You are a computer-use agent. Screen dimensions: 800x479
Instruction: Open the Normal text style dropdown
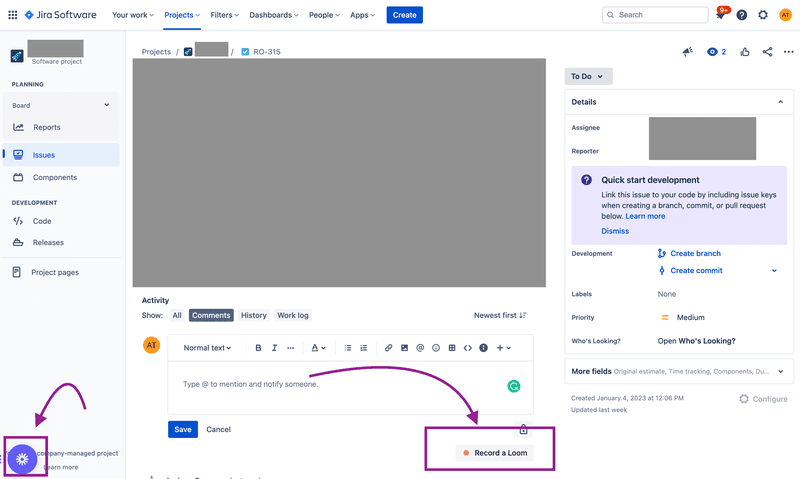(x=207, y=348)
